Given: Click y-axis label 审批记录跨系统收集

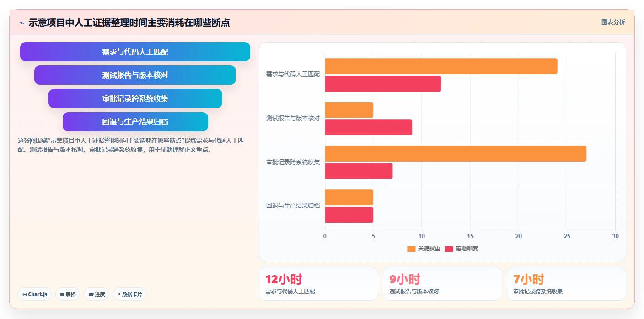Looking at the screenshot, I should pyautogui.click(x=293, y=162).
